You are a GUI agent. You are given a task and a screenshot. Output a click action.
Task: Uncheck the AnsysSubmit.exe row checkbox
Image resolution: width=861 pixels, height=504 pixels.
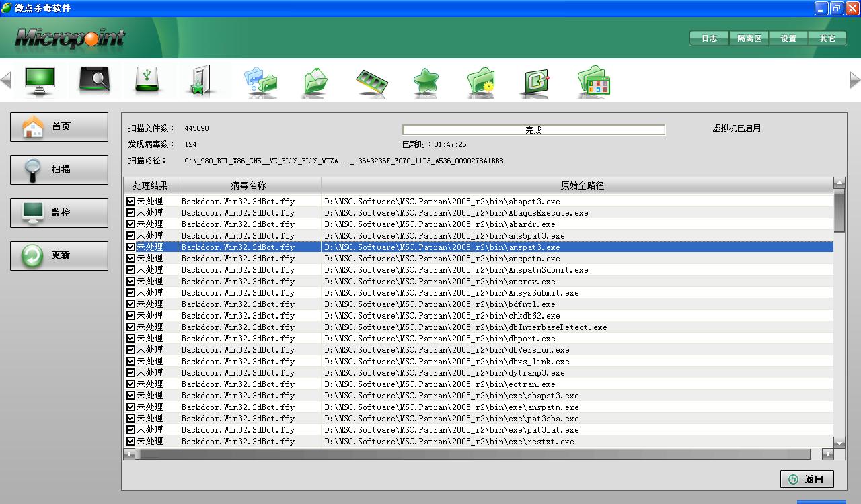coord(130,292)
